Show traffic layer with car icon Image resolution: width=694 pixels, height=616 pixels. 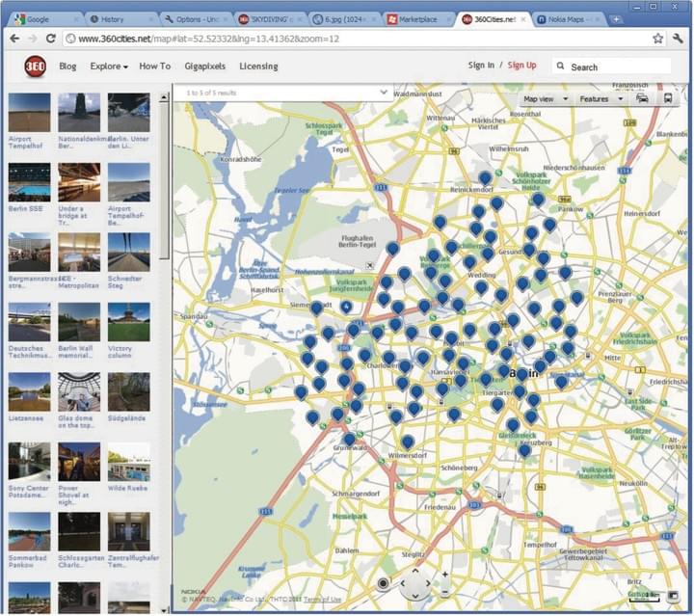coord(642,98)
